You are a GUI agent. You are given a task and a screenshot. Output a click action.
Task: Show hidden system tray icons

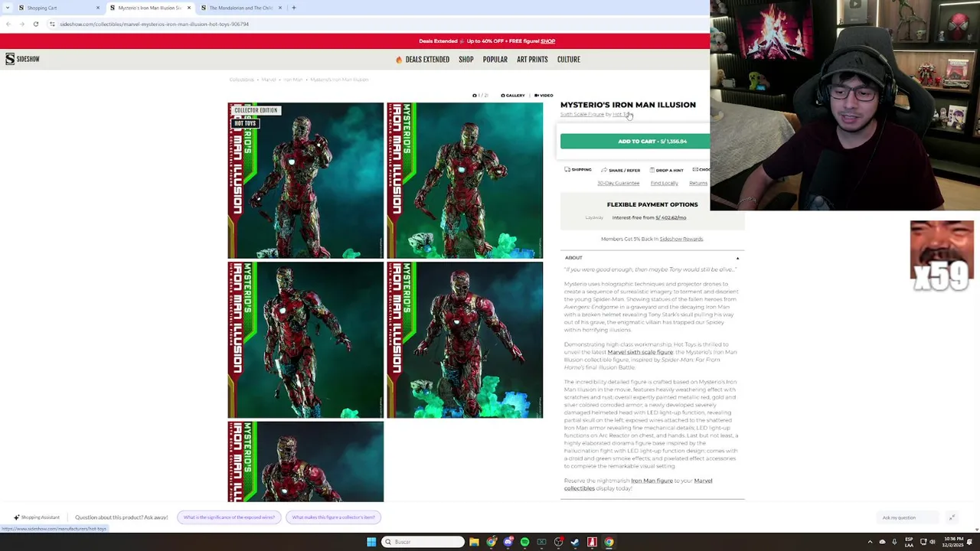(870, 542)
